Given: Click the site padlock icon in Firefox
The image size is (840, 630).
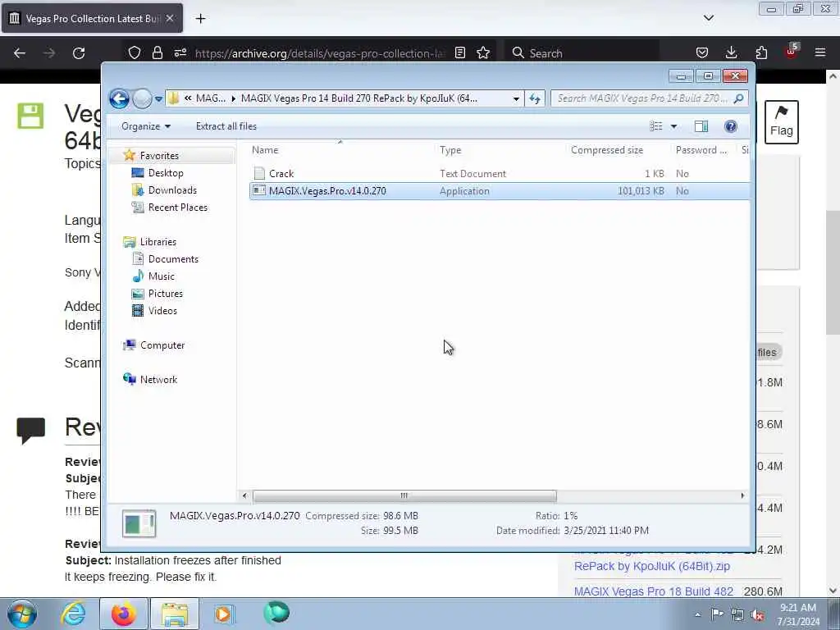Looking at the screenshot, I should pos(157,53).
